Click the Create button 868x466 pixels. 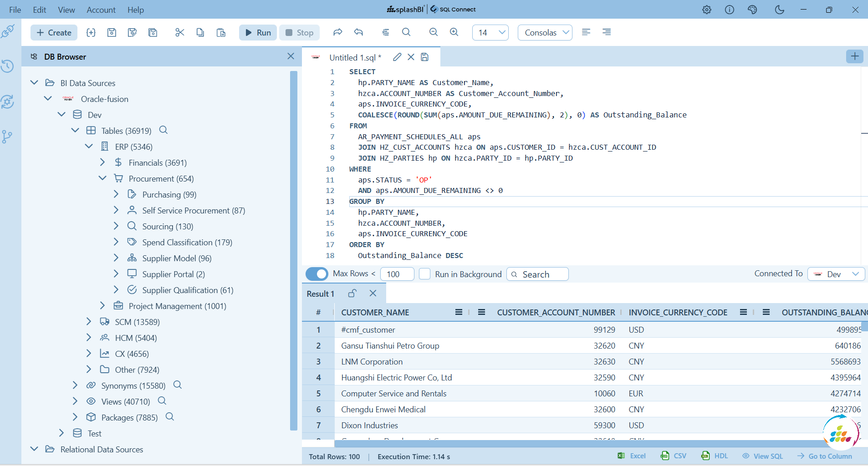click(54, 32)
